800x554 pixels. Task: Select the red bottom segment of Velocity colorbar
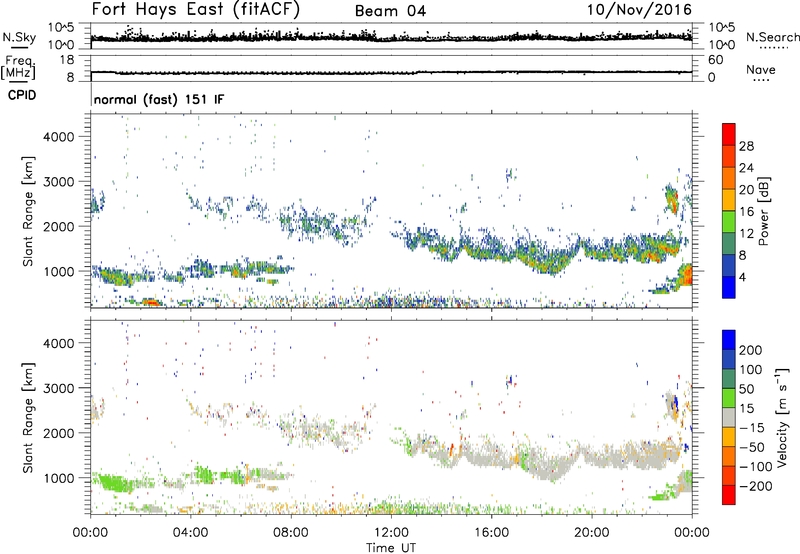(x=729, y=495)
